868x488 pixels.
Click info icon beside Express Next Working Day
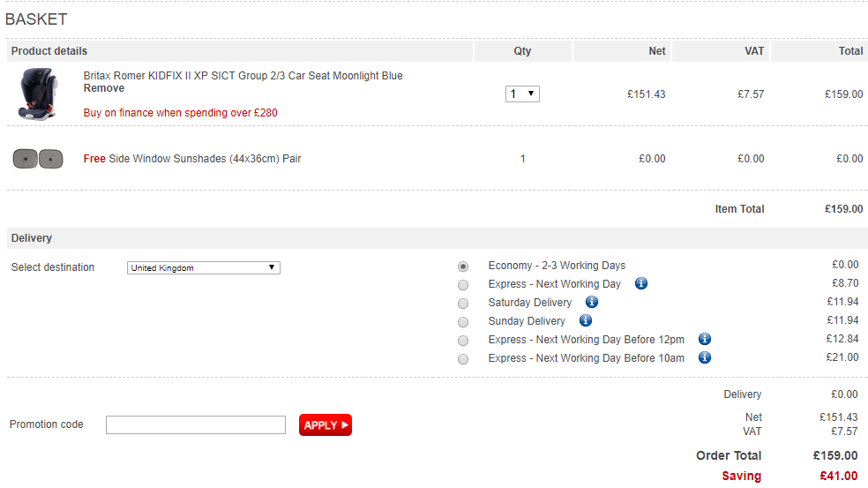coord(641,284)
